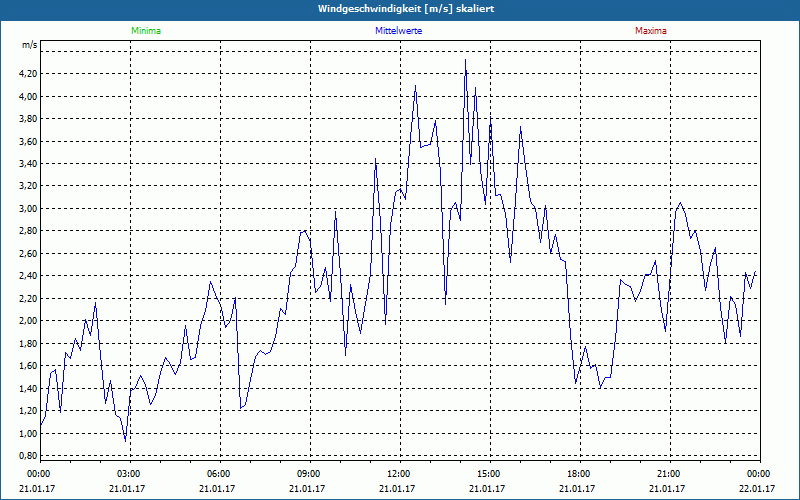Click the 2,40 y-axis value
This screenshot has height=500, width=800.
coord(28,276)
